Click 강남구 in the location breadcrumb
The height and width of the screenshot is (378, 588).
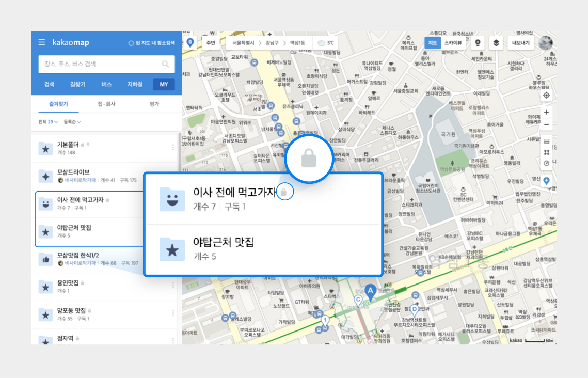point(272,43)
